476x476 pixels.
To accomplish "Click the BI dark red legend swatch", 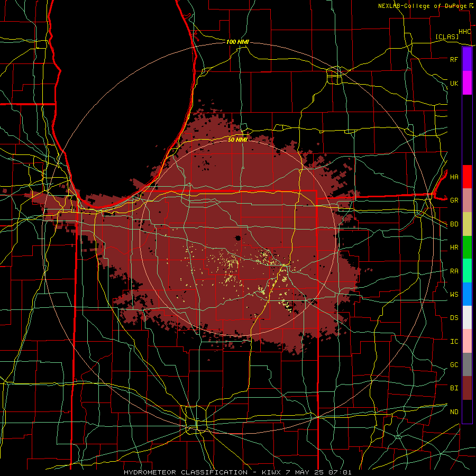I will click(467, 388).
